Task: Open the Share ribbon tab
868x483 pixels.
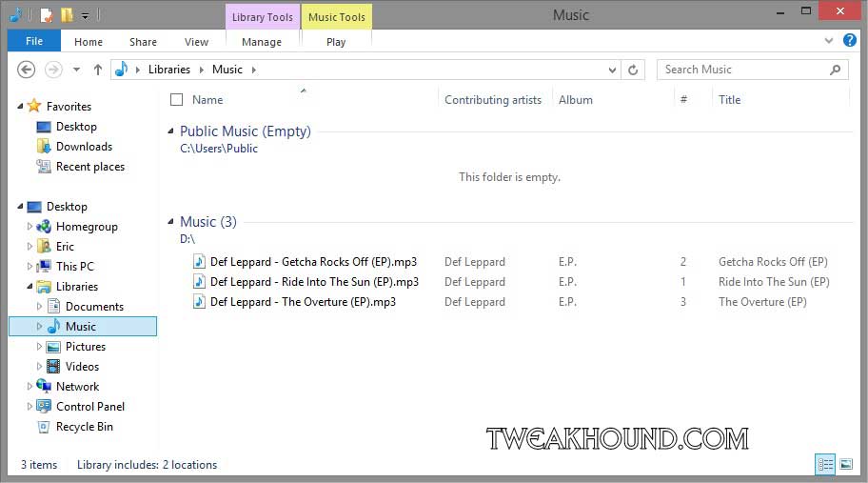Action: click(143, 42)
